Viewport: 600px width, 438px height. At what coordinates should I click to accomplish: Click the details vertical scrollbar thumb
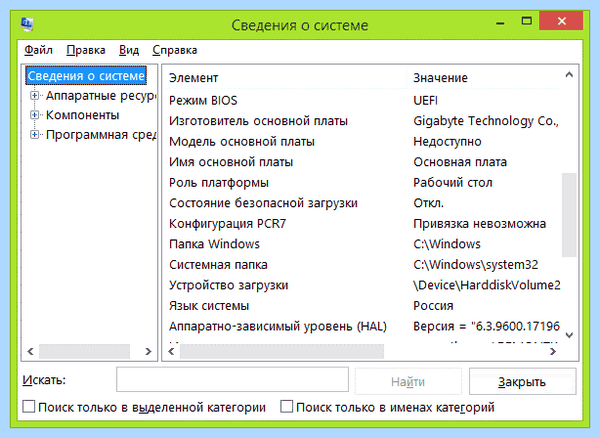point(569,215)
